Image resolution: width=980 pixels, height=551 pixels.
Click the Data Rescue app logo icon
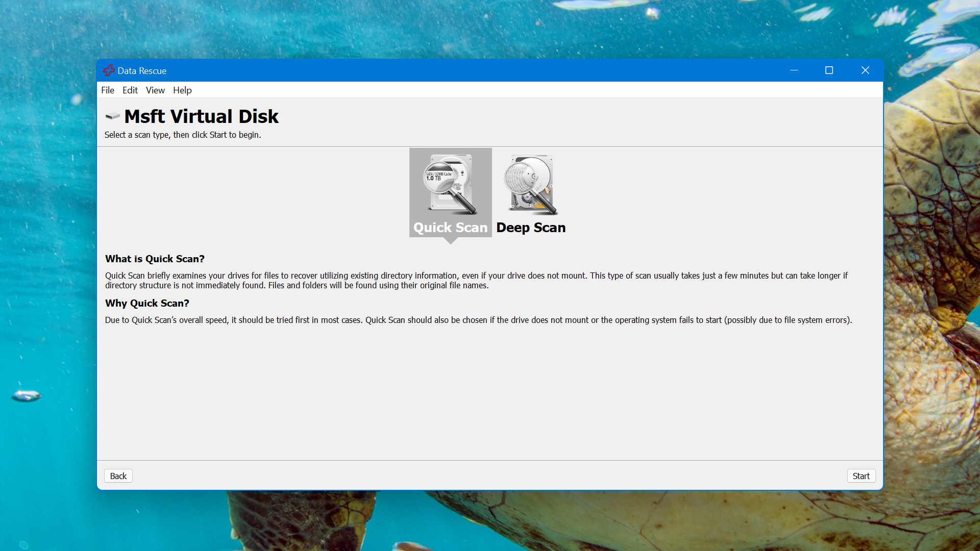click(109, 70)
